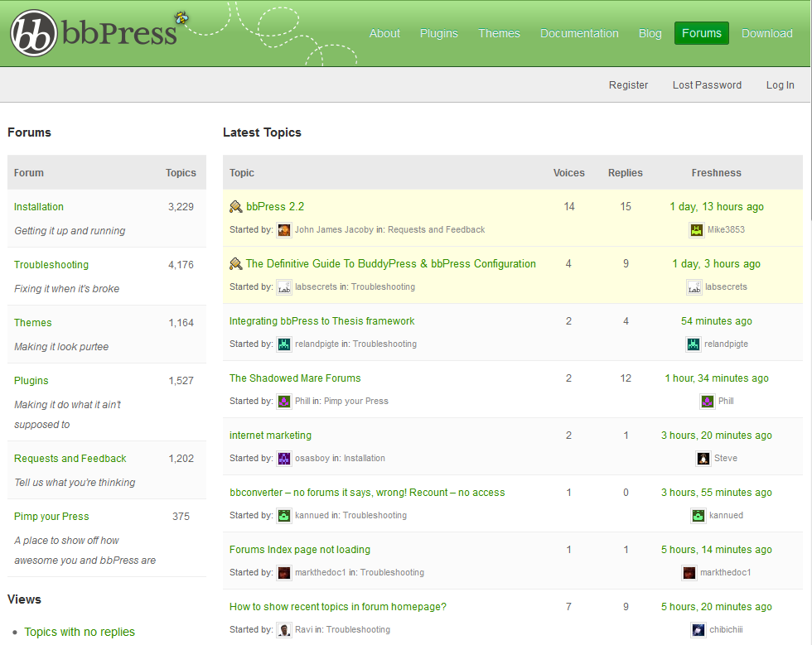Click the bbPress logo in header
This screenshot has height=645, width=812.
[93, 33]
